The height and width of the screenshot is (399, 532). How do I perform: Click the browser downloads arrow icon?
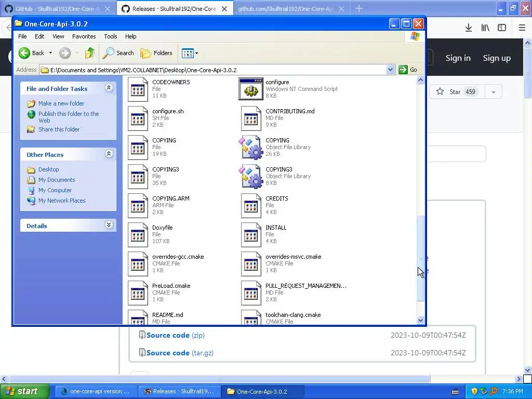click(x=469, y=28)
